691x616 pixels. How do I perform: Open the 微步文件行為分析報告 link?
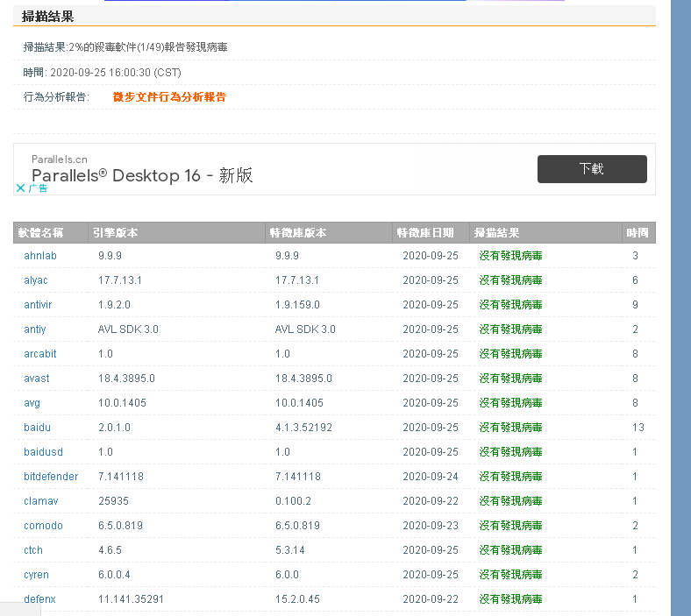tap(169, 97)
